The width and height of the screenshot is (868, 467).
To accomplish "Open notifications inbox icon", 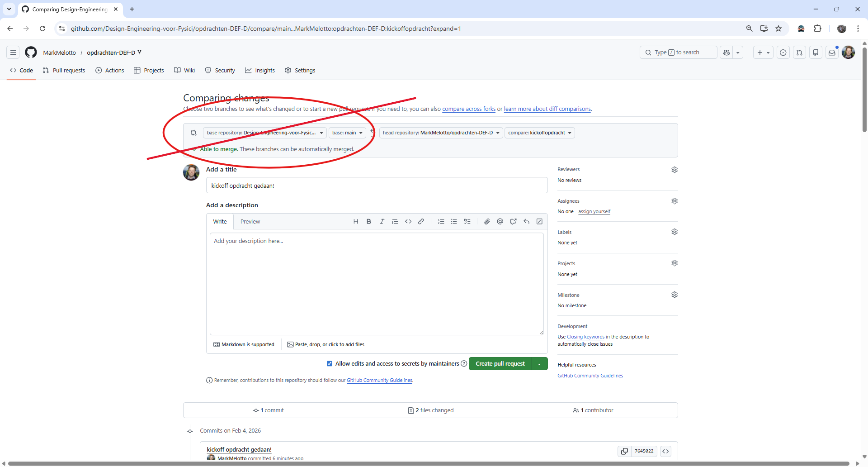I will coord(832,52).
